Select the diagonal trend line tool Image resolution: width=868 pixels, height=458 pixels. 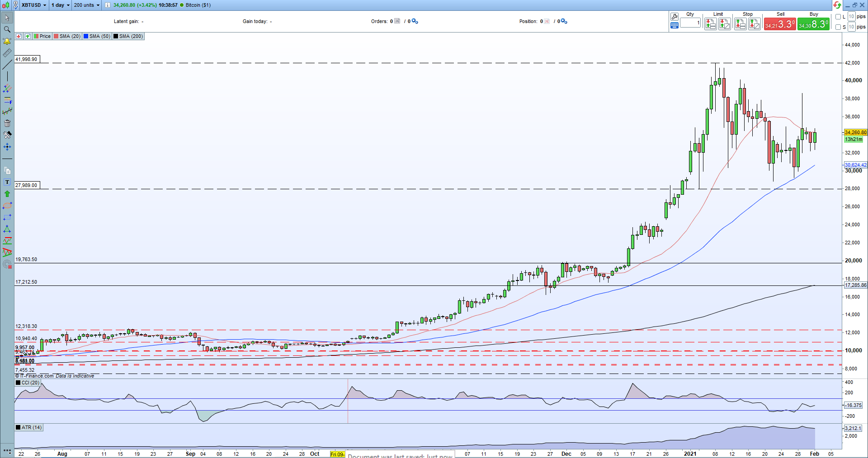(x=7, y=65)
